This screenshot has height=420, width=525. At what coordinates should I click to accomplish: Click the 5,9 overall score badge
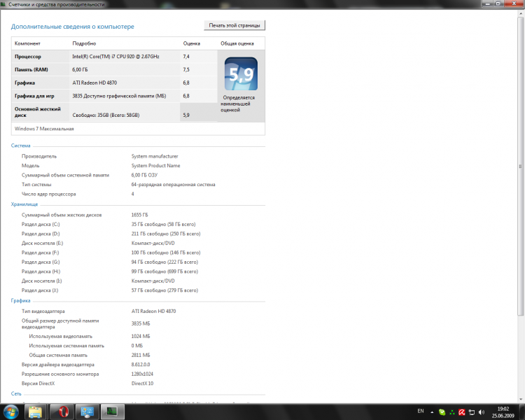(x=241, y=73)
